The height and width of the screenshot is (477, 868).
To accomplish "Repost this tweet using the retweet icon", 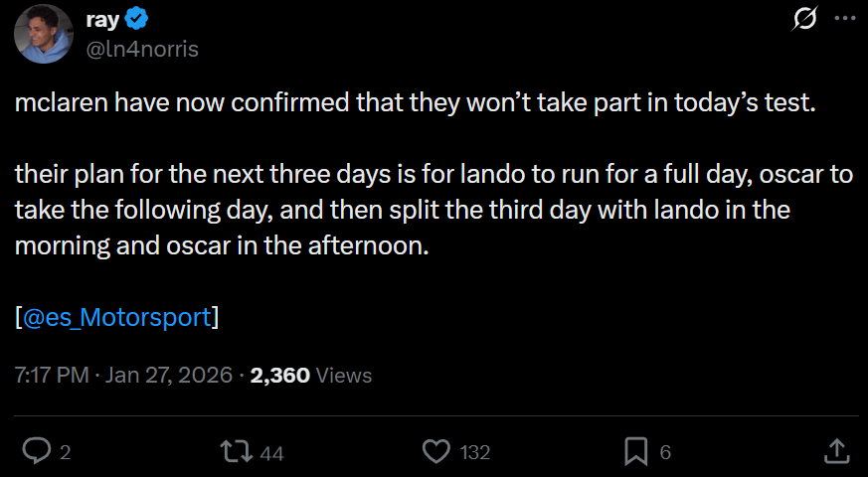I will coord(236,452).
